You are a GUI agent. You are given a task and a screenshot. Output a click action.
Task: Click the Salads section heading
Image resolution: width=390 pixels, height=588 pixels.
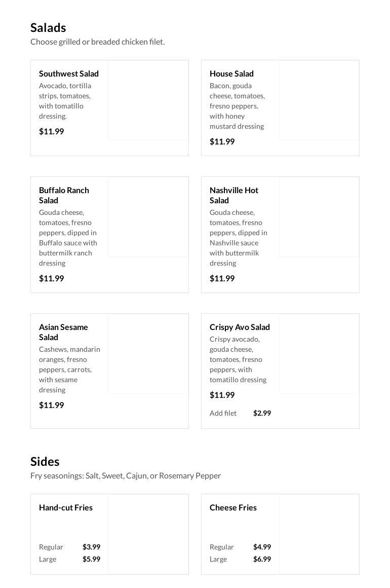pos(48,27)
